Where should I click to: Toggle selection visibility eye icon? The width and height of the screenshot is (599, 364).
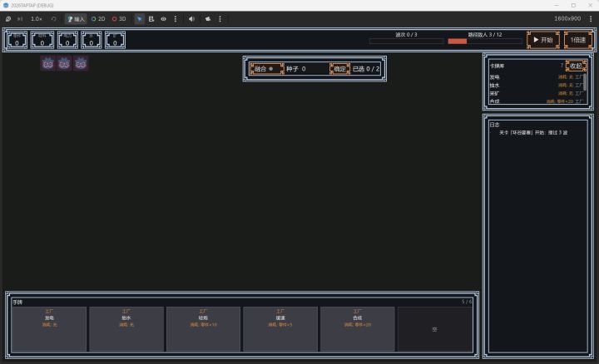point(164,18)
